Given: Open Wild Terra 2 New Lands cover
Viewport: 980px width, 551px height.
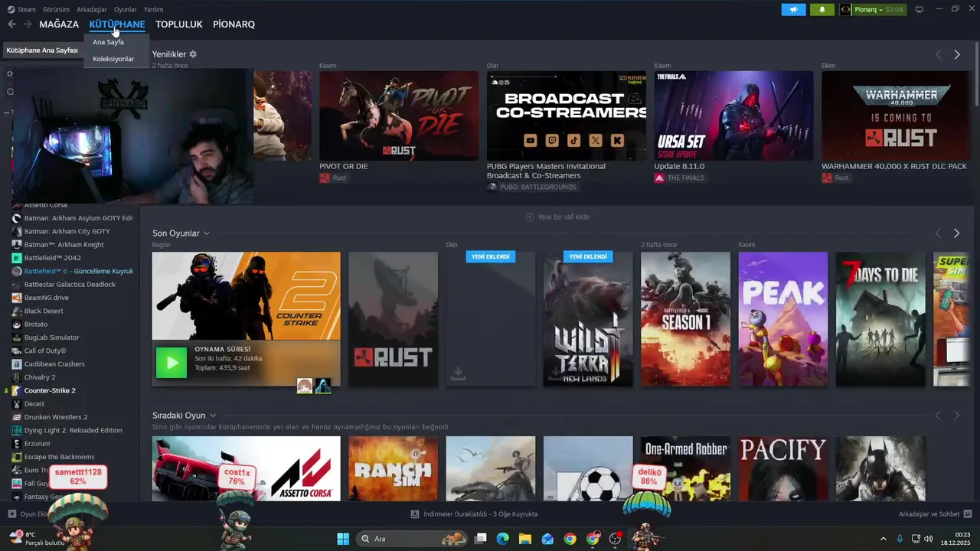Looking at the screenshot, I should coord(588,319).
